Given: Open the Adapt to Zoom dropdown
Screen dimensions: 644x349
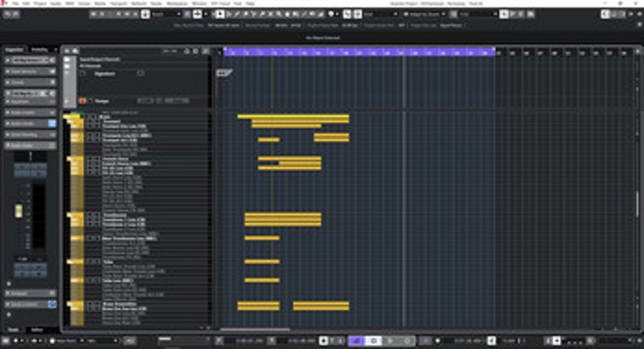Looking at the screenshot, I should pyautogui.click(x=424, y=14).
